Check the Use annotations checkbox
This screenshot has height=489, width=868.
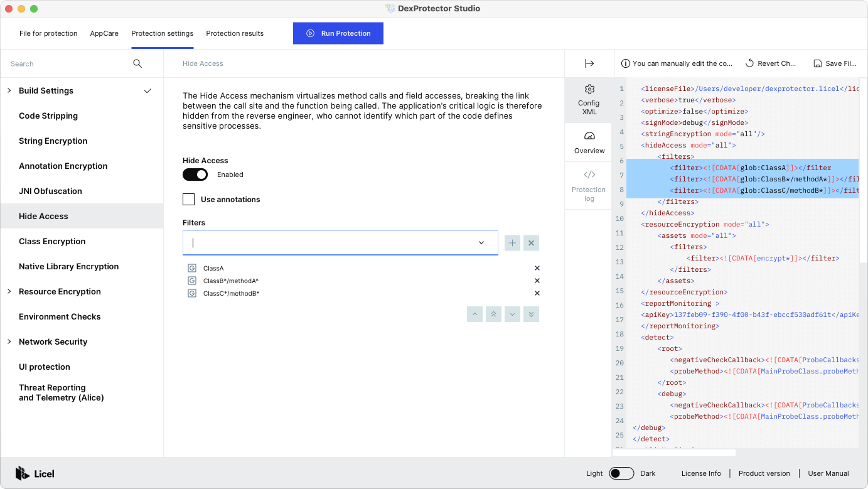coord(188,199)
